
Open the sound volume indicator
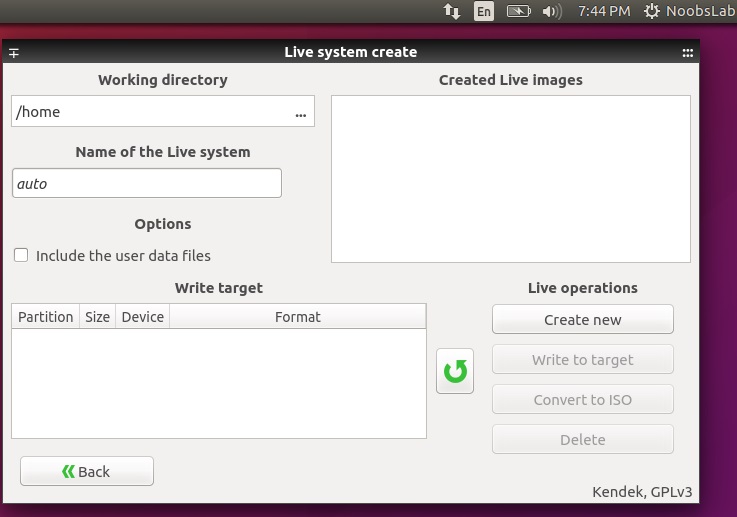[552, 12]
